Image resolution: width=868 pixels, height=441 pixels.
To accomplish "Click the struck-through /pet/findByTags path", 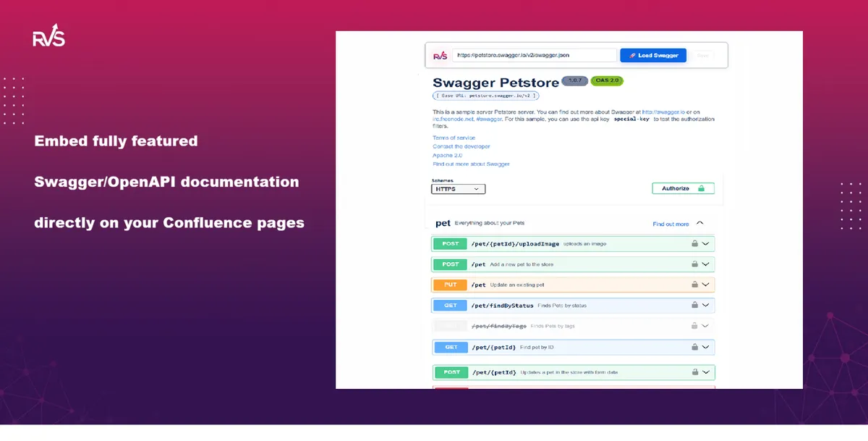I will (x=499, y=326).
